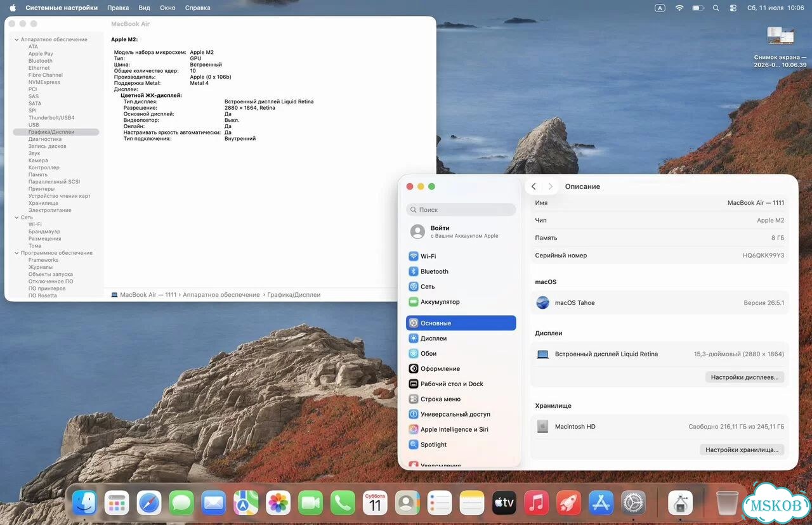Open Control Center in the menu bar

[733, 8]
